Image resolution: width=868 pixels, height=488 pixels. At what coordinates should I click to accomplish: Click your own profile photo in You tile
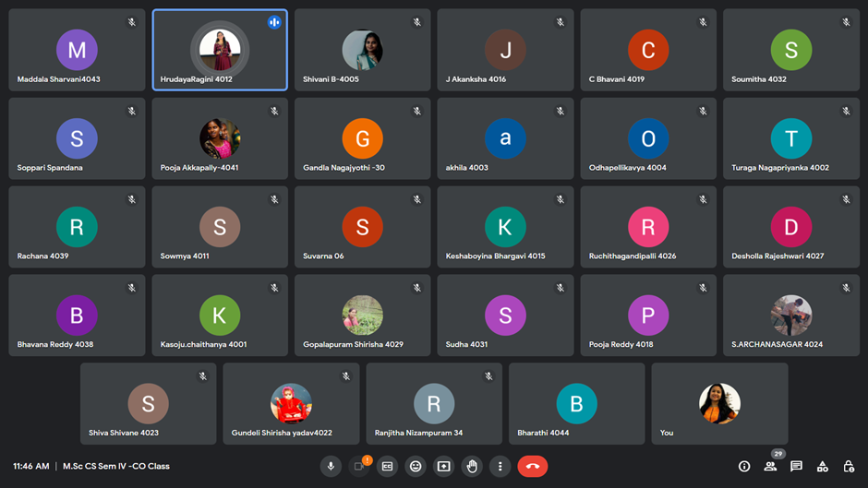tap(719, 404)
